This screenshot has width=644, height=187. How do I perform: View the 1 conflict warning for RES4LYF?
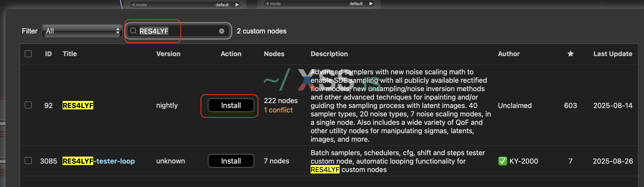pyautogui.click(x=278, y=110)
